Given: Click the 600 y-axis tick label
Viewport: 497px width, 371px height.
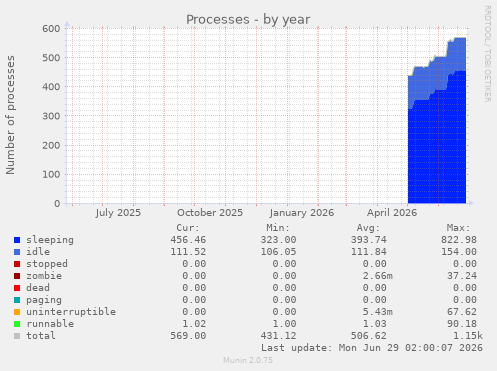Looking at the screenshot, I should tap(51, 29).
